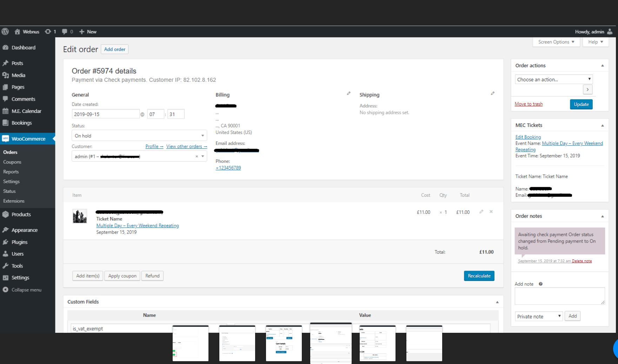Click the Move to trash link
The width and height of the screenshot is (618, 364).
529,104
